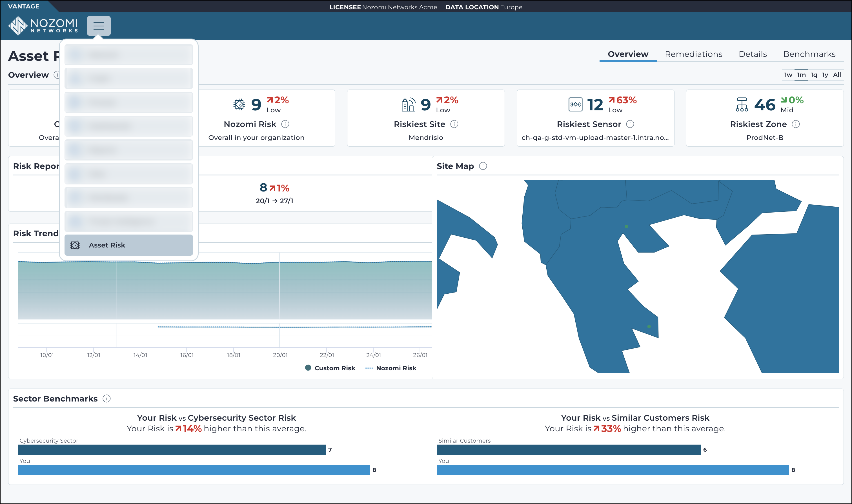Click the 8 risk report value
This screenshot has width=852, height=504.
click(263, 188)
